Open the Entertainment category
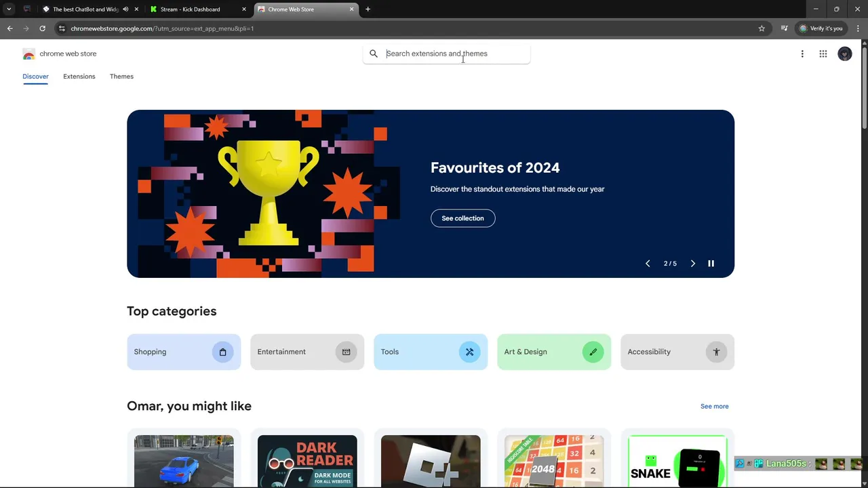This screenshot has height=488, width=868. coord(307,352)
